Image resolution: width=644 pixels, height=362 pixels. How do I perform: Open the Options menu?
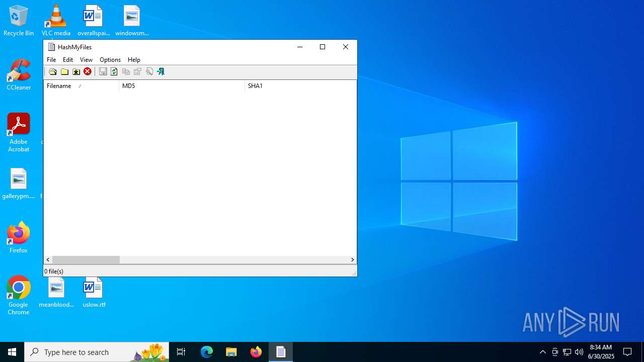[x=110, y=59]
